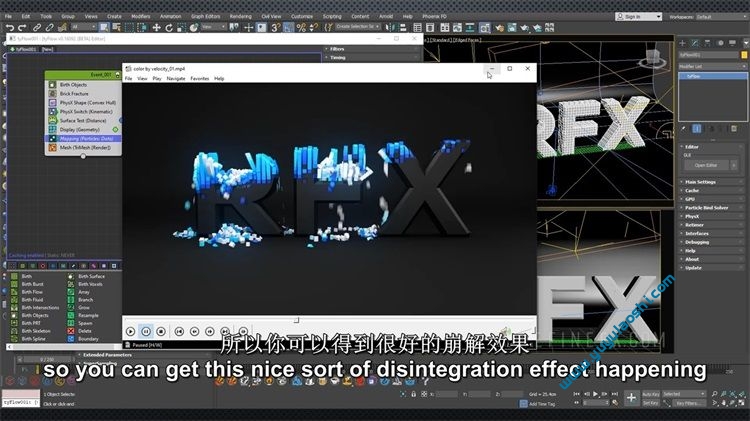Image resolution: width=750 pixels, height=421 pixels.
Task: Click the media player Play button
Action: click(131, 331)
